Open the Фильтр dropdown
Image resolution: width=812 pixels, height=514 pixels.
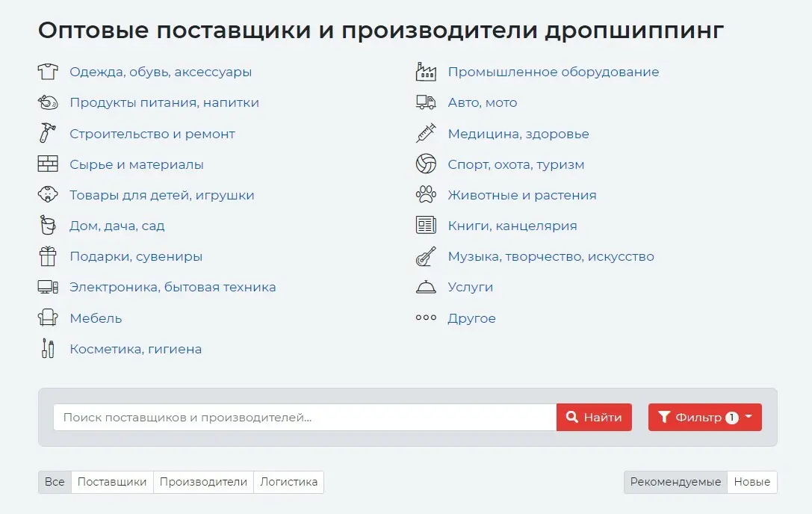coord(704,417)
